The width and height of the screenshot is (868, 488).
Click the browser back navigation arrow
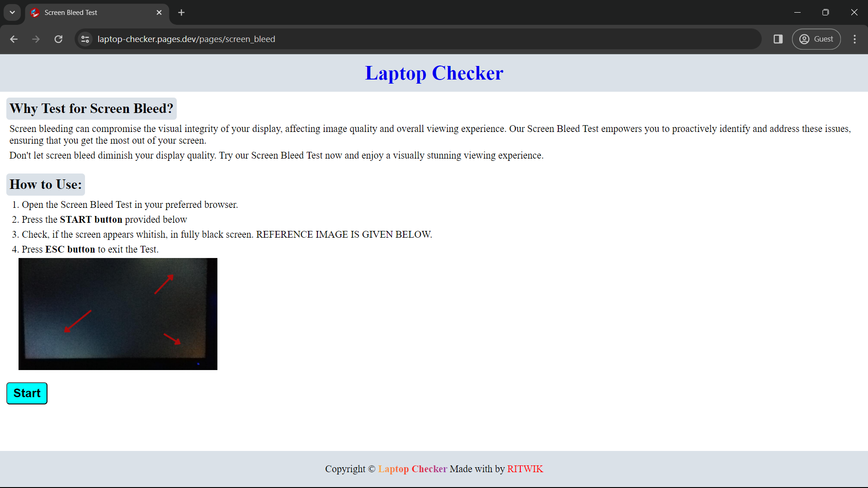tap(13, 39)
